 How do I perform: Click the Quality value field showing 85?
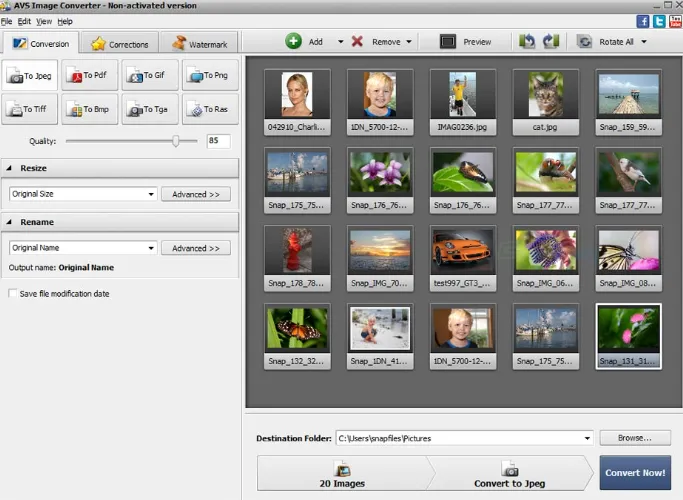tap(218, 141)
